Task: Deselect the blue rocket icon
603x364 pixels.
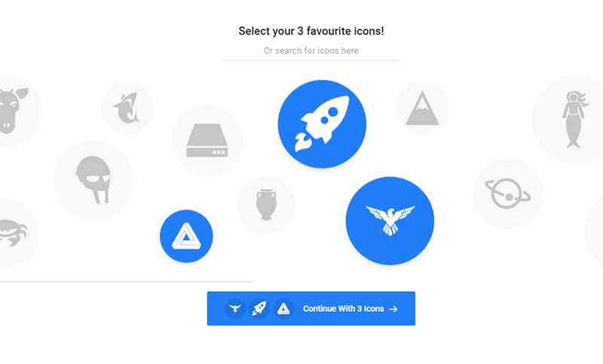Action: pos(322,124)
